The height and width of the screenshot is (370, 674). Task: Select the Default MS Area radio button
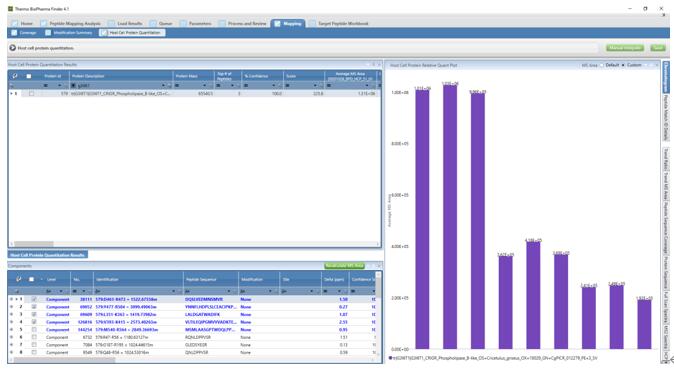pyautogui.click(x=602, y=65)
